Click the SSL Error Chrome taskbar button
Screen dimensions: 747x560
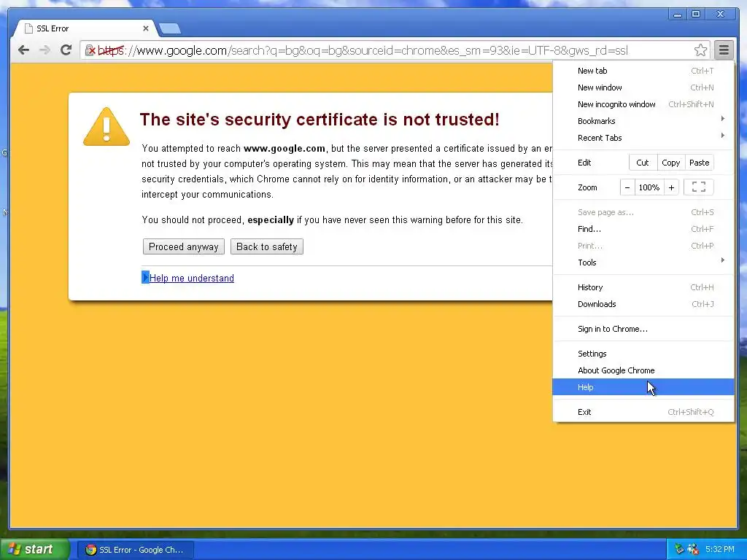click(x=135, y=550)
